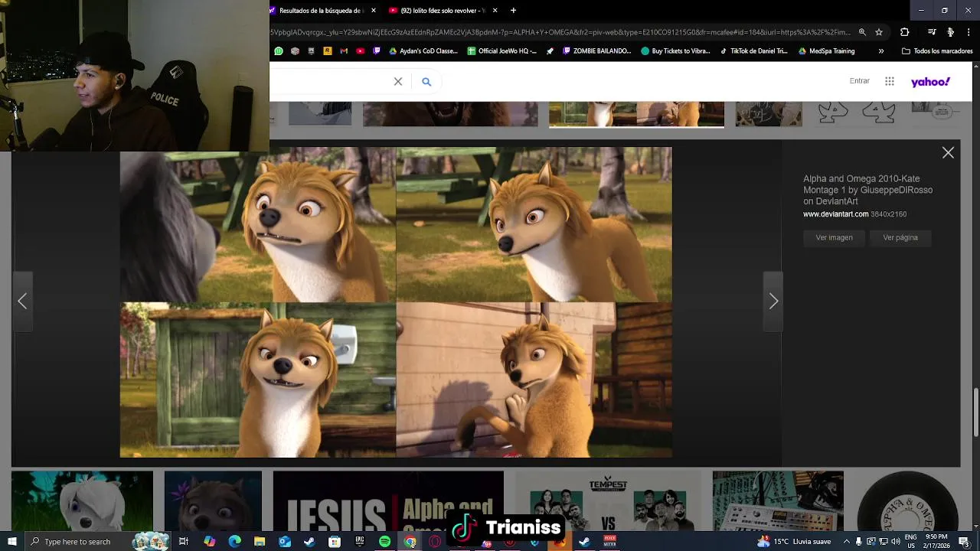Open the synthesizer equipment thumbnail
Viewport: 980px width, 551px height.
point(778,501)
